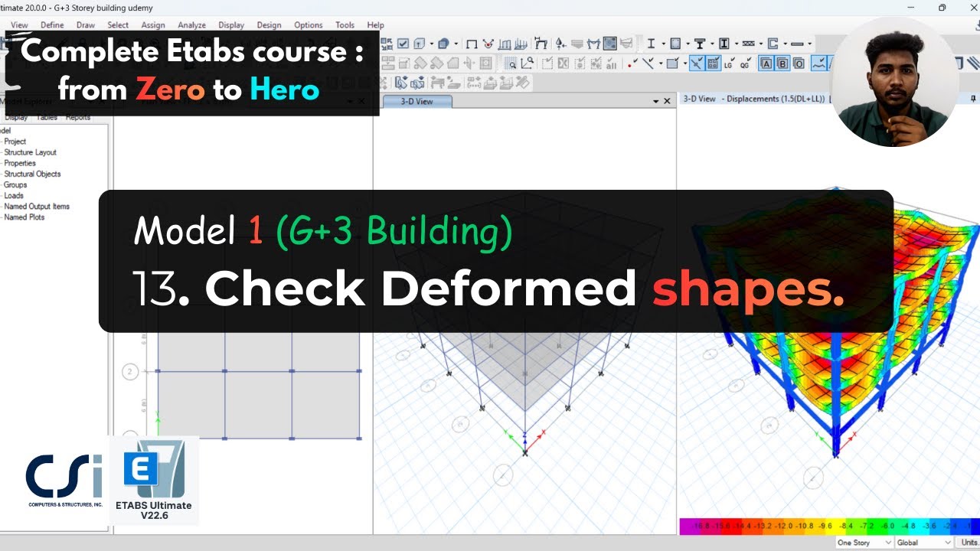
Task: Select the Properties tree item
Action: click(20, 163)
